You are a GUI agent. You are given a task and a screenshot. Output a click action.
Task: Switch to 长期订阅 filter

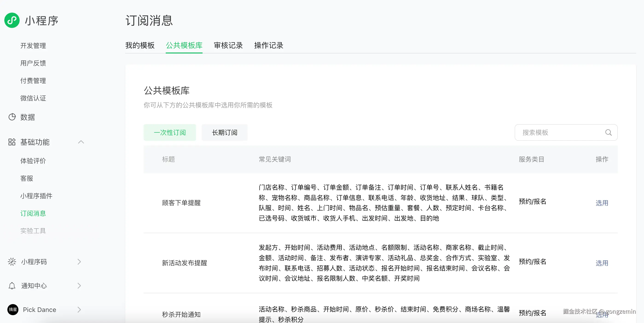[224, 132]
